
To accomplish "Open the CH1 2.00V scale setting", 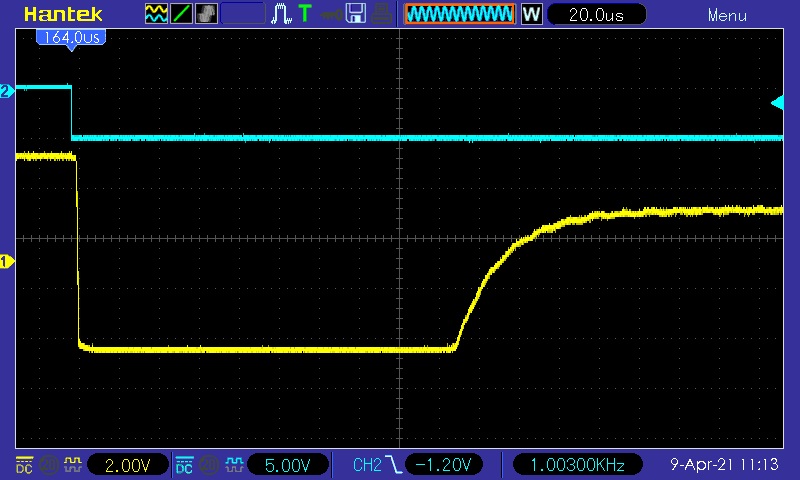I will click(x=126, y=465).
